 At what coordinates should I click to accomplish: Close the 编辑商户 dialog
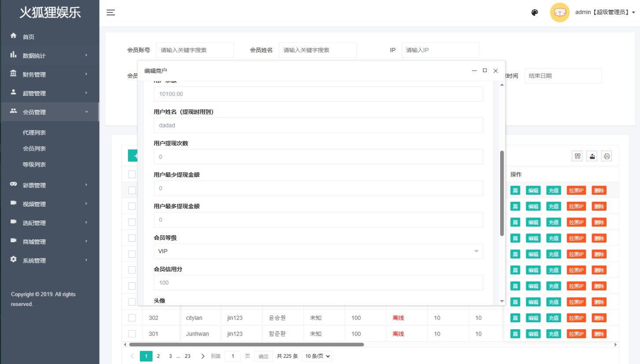point(495,71)
